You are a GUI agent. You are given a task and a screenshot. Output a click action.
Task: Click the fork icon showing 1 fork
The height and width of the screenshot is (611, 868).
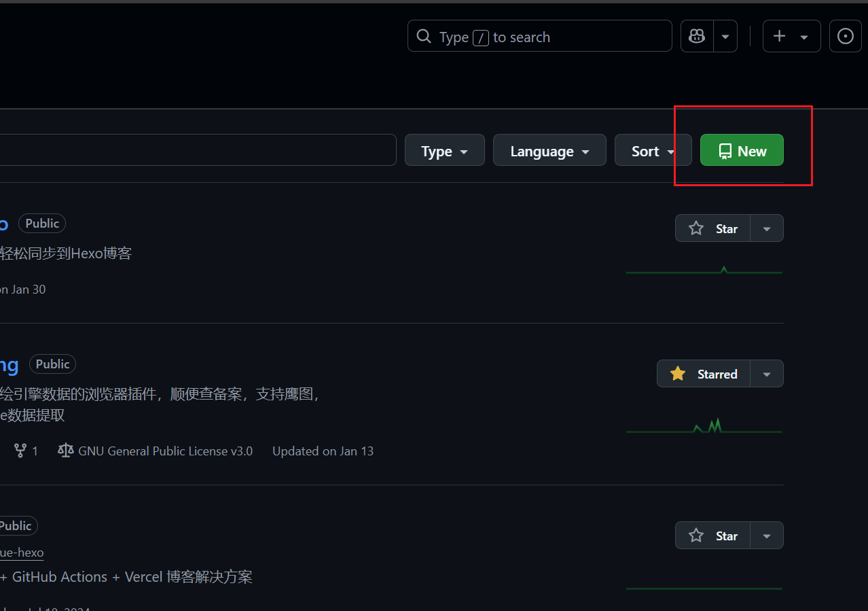click(x=20, y=451)
